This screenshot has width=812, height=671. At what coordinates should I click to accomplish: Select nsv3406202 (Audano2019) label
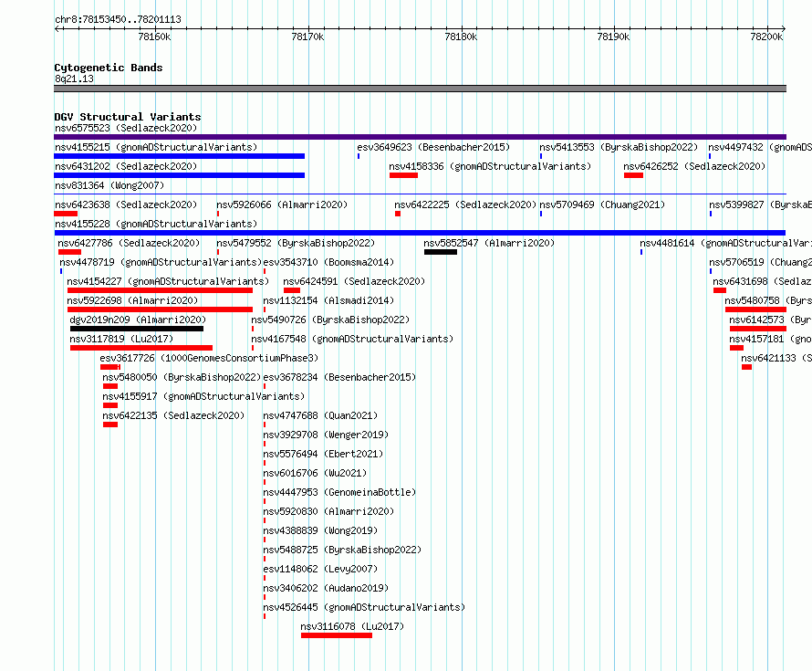pos(326,588)
